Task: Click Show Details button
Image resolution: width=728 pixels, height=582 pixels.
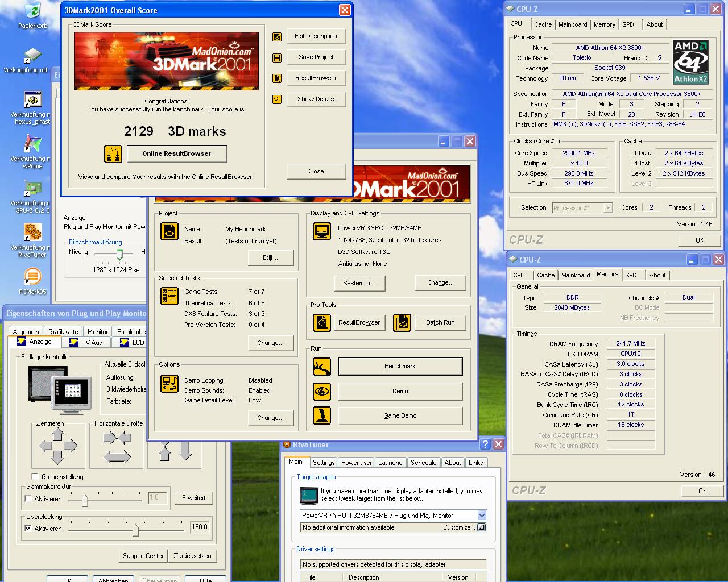Action: pyautogui.click(x=316, y=99)
